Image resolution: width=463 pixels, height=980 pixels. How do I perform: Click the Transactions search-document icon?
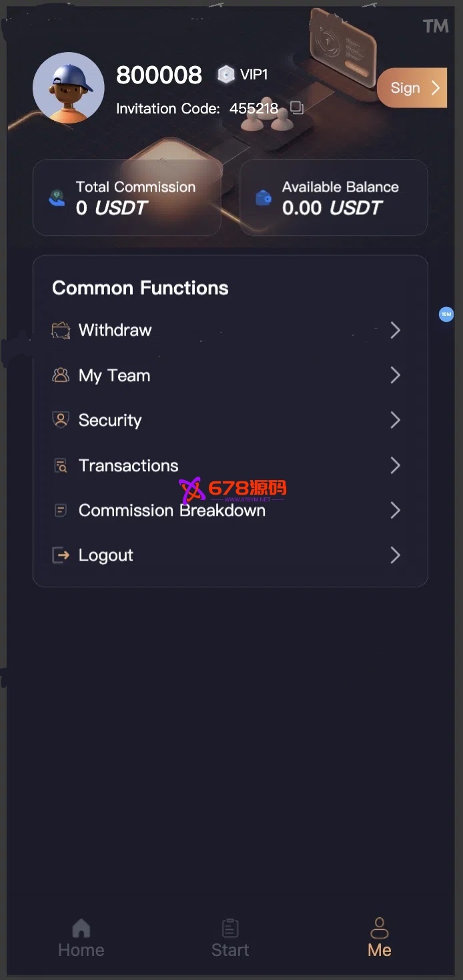(x=61, y=465)
